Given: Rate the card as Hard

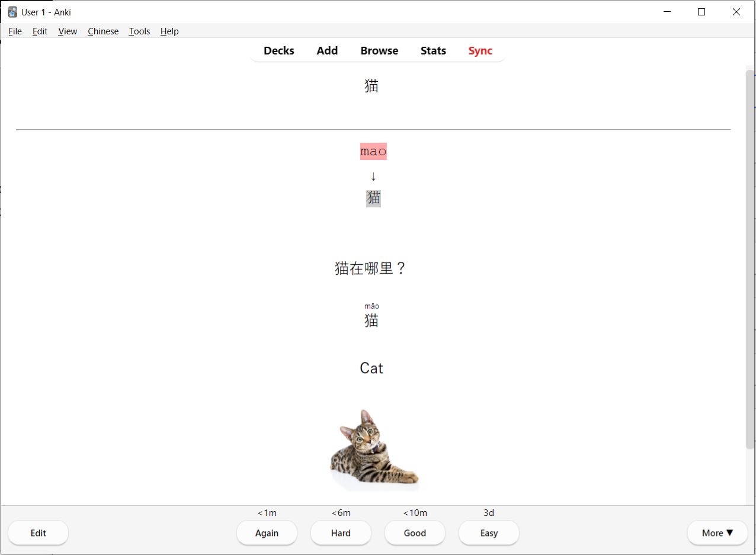Looking at the screenshot, I should 341,533.
